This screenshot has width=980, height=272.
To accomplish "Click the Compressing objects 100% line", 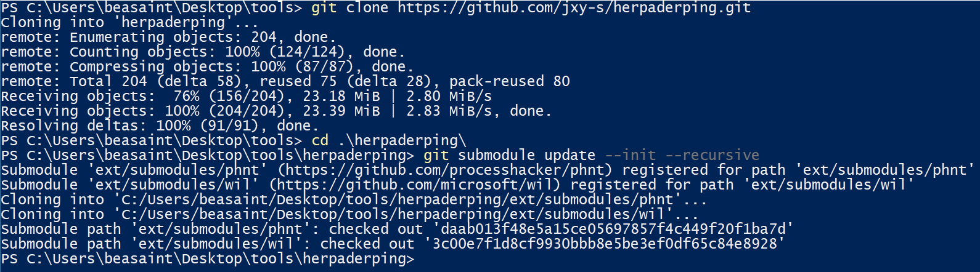I will click(207, 66).
